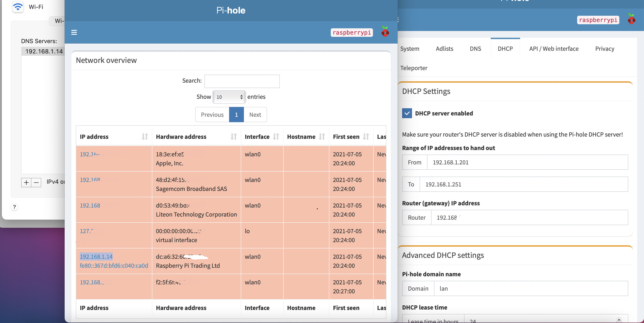Click the Pi-hole title in front window header

(231, 11)
